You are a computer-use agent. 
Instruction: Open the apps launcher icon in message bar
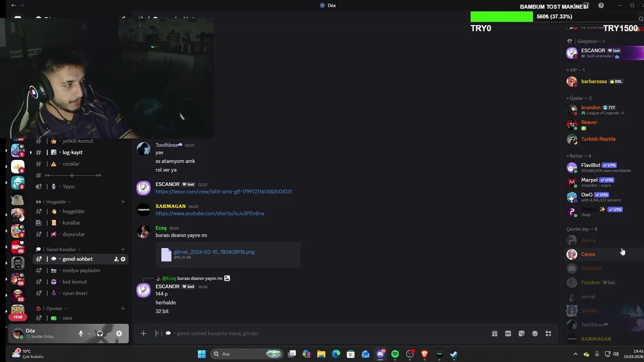point(548,333)
